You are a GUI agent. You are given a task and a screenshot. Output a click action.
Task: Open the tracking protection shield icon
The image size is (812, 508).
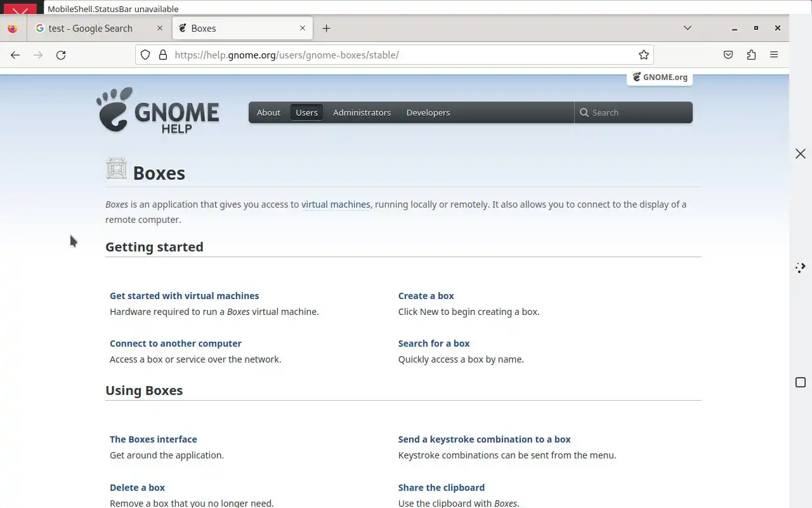145,55
